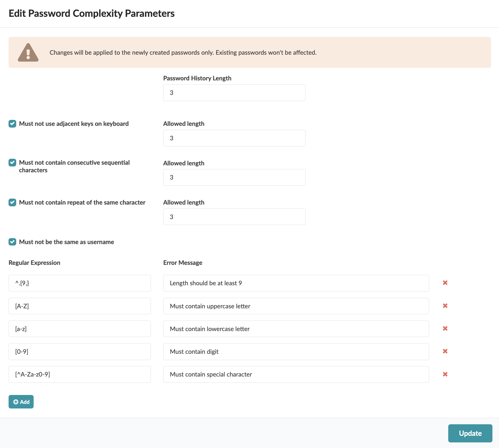
Task: Edit Allowed length for sequential characters
Action: pos(234,178)
